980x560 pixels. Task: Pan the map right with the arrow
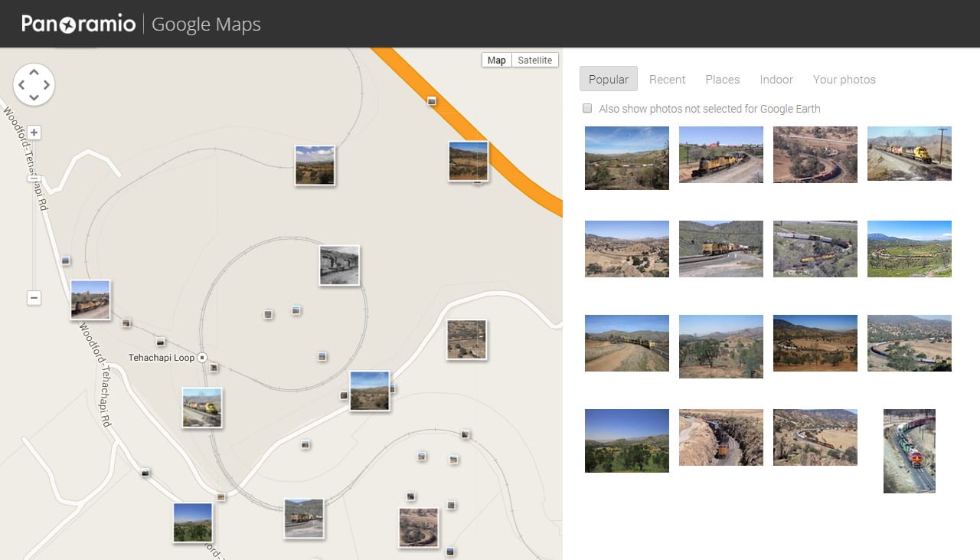47,84
